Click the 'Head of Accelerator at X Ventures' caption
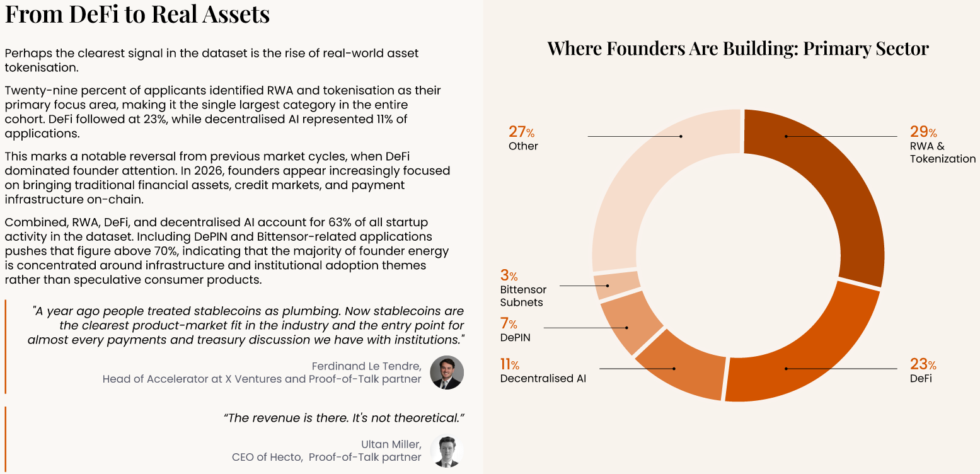 pyautogui.click(x=262, y=379)
